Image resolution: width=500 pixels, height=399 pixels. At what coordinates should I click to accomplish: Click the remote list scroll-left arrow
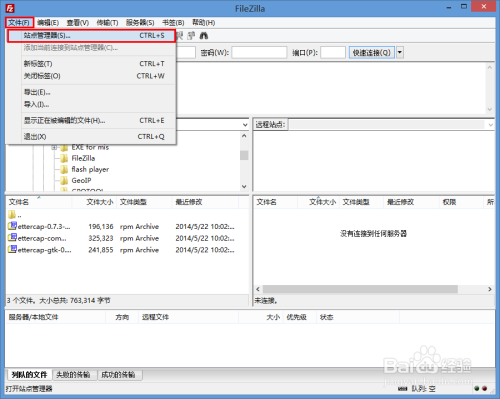(258, 289)
